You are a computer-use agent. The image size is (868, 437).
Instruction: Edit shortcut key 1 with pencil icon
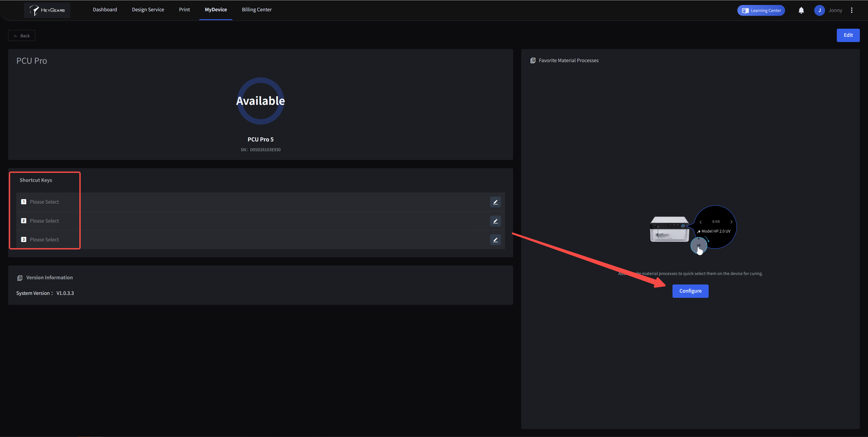pos(495,202)
